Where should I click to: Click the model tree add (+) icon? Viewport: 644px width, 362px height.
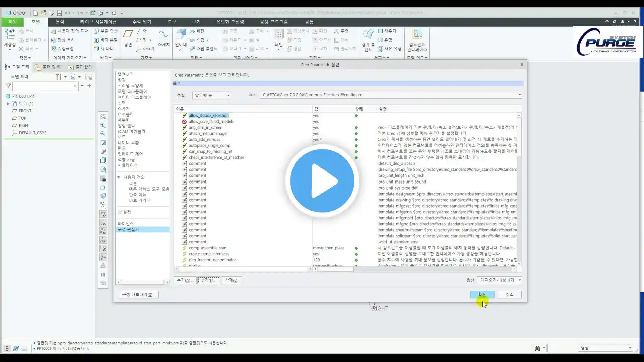[89, 86]
